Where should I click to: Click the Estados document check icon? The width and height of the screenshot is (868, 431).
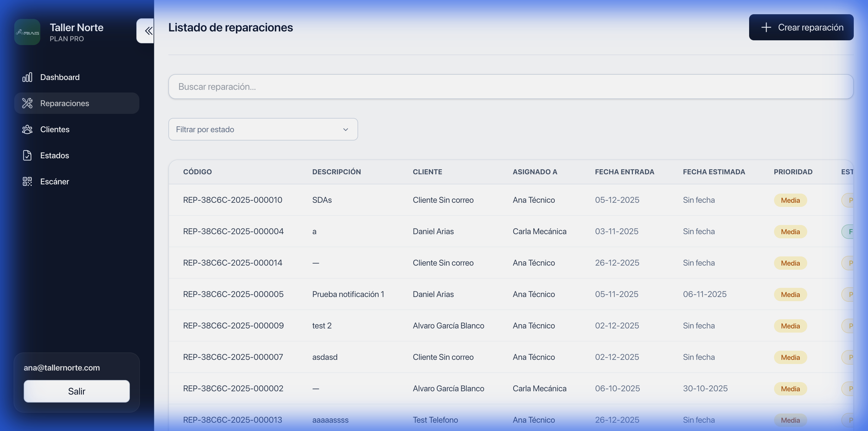pyautogui.click(x=27, y=155)
